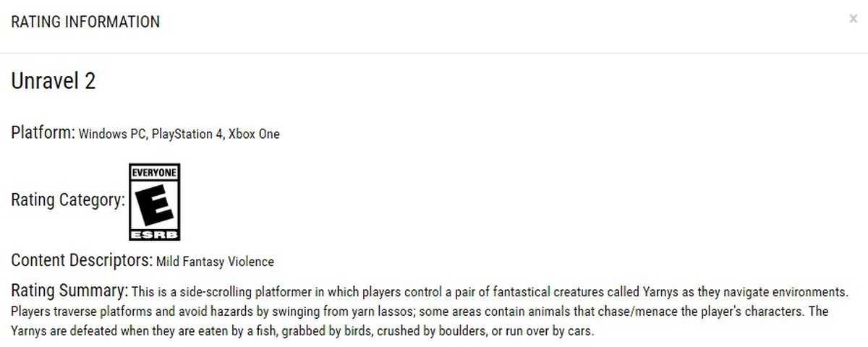Screen dimensions: 868x347
Task: Select the PlayStation 4 platform text
Action: [187, 134]
